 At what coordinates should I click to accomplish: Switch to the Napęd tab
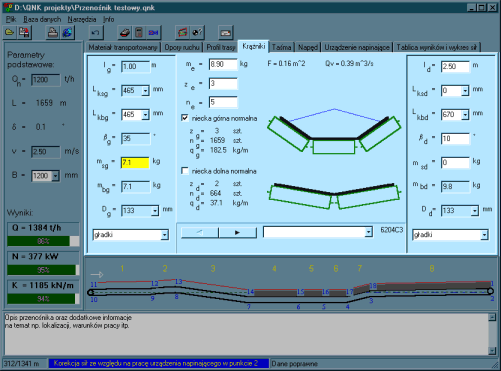point(308,47)
